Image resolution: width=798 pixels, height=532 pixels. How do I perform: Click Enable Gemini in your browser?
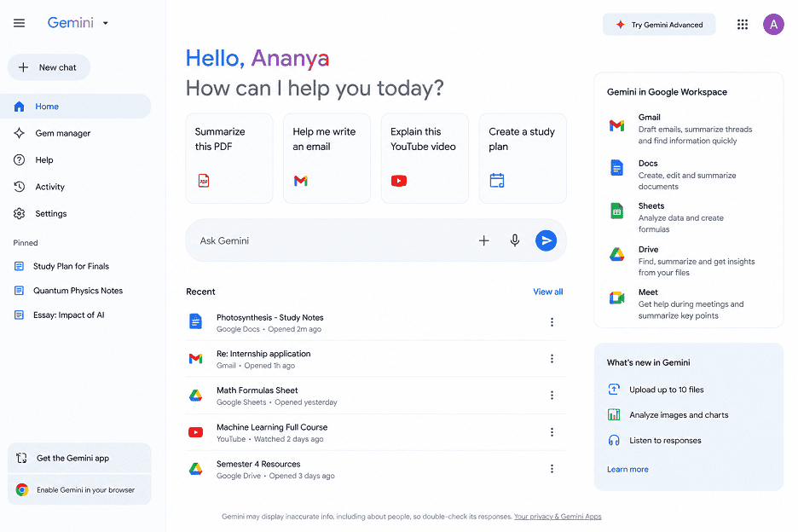point(79,489)
